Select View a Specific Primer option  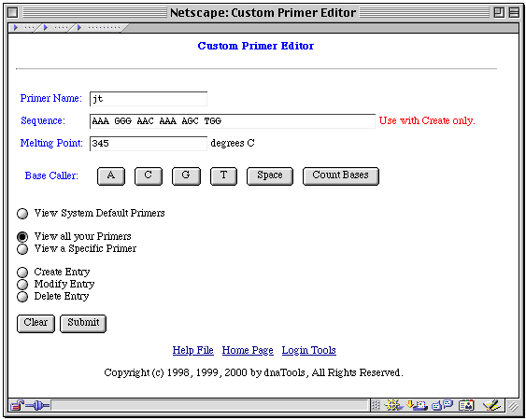[x=22, y=249]
